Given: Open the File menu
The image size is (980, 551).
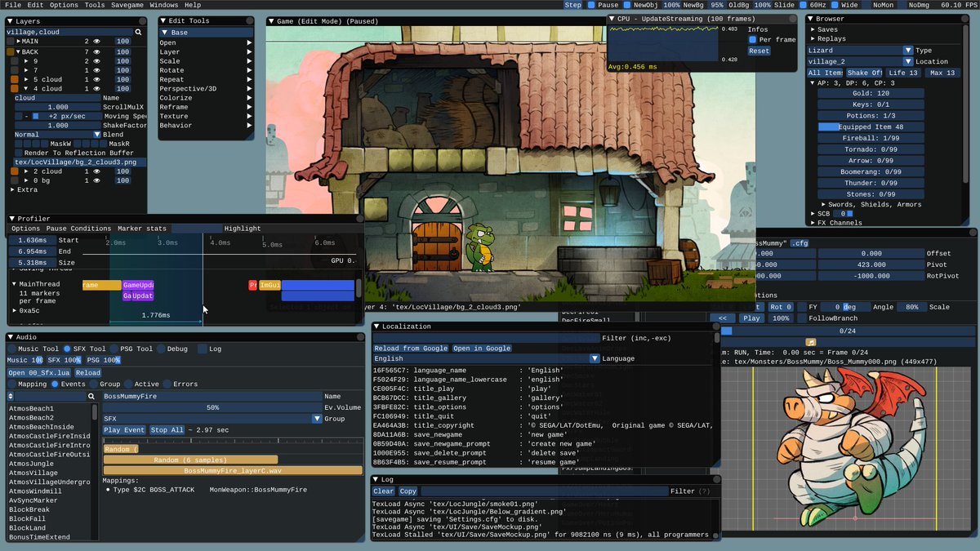Looking at the screenshot, I should click(12, 5).
